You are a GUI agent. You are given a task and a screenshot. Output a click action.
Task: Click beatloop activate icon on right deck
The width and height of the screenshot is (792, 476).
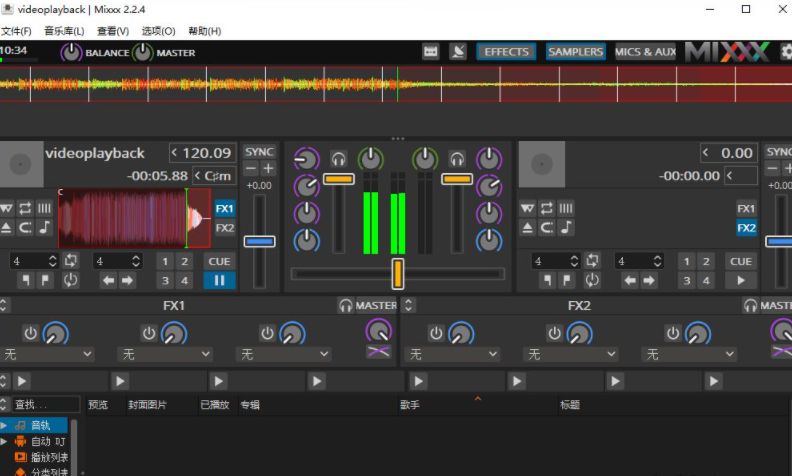point(592,261)
